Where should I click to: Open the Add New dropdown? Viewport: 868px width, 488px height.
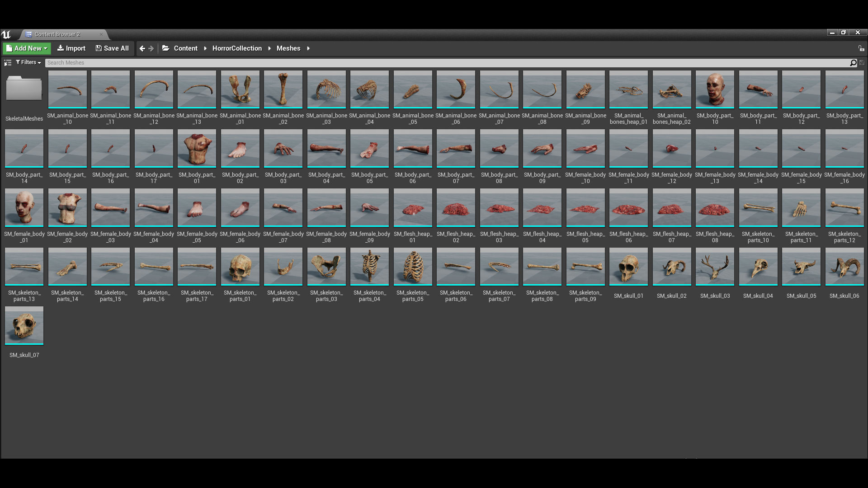click(x=27, y=48)
